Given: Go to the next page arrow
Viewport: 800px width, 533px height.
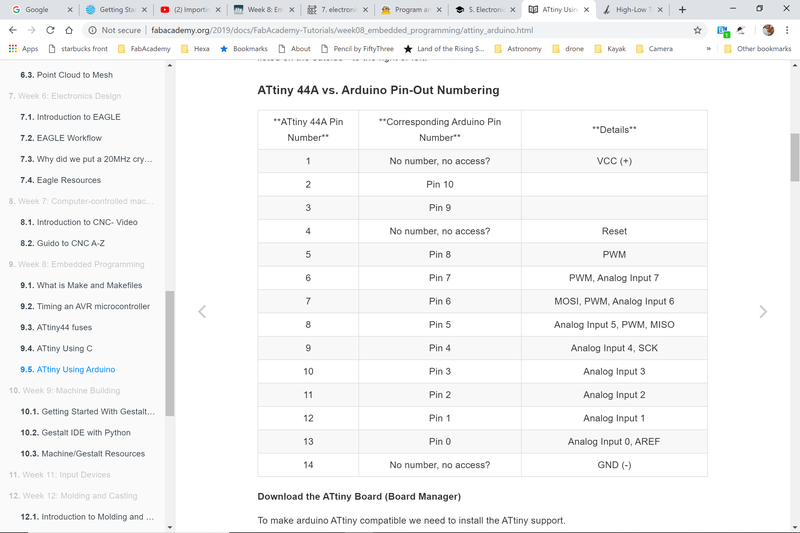Looking at the screenshot, I should coord(763,312).
